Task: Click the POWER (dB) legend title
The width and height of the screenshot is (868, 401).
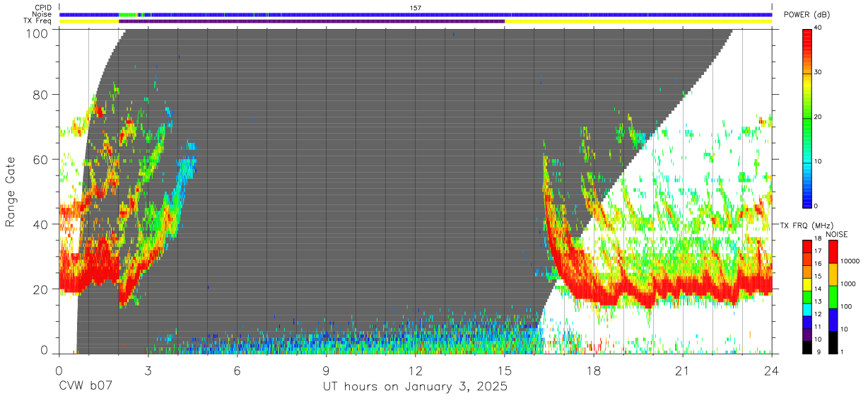Action: point(806,15)
